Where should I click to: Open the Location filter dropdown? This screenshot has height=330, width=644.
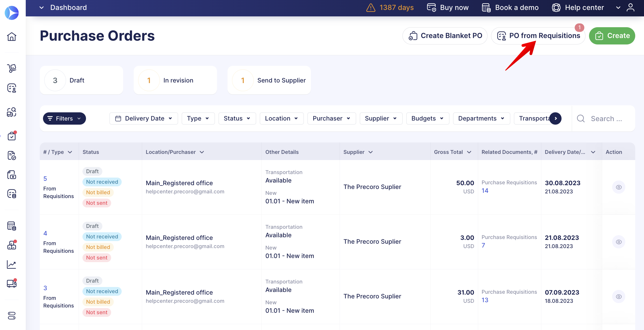[282, 118]
